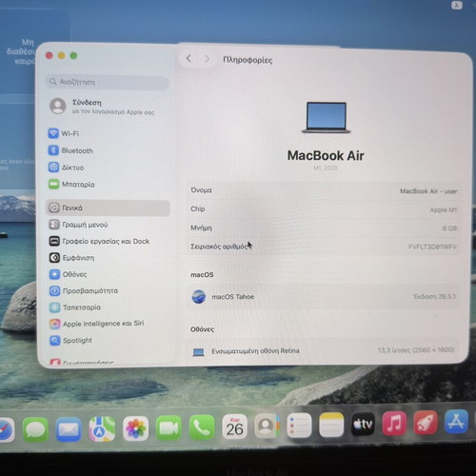Open Phone app from the Dock
476x476 pixels.
(202, 427)
